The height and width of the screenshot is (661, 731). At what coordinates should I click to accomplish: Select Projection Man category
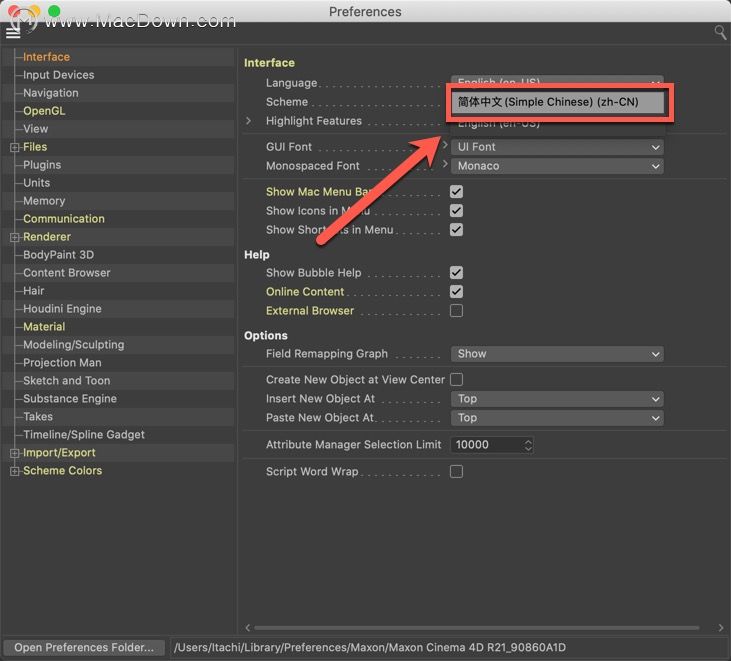tap(62, 363)
